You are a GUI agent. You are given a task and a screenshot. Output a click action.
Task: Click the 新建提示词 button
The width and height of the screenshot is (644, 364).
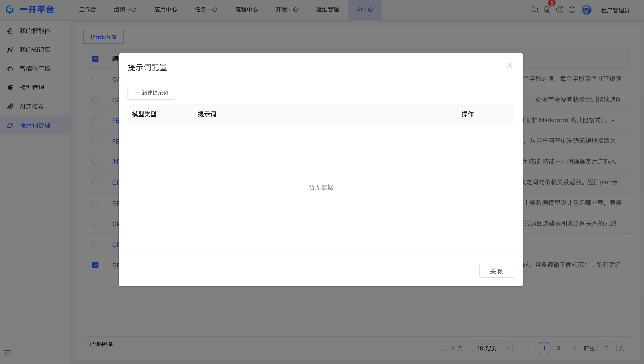[x=151, y=93]
